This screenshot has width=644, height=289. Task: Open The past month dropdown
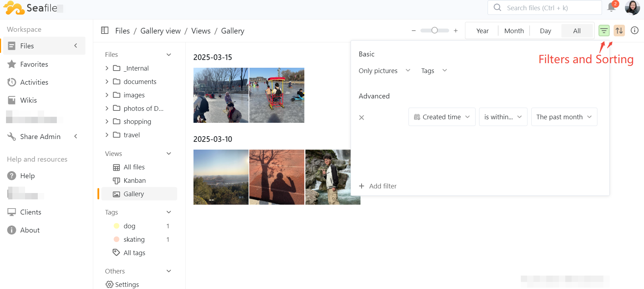(x=564, y=117)
